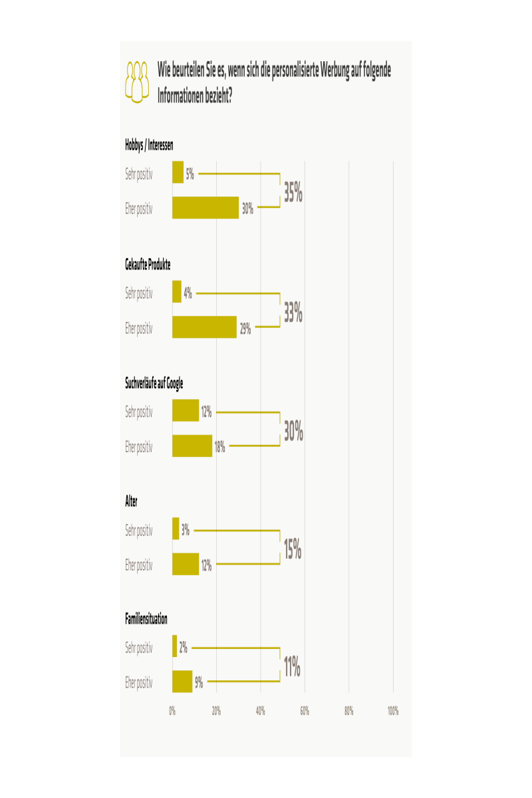
Task: Select the 11% total label
Action: (x=292, y=667)
